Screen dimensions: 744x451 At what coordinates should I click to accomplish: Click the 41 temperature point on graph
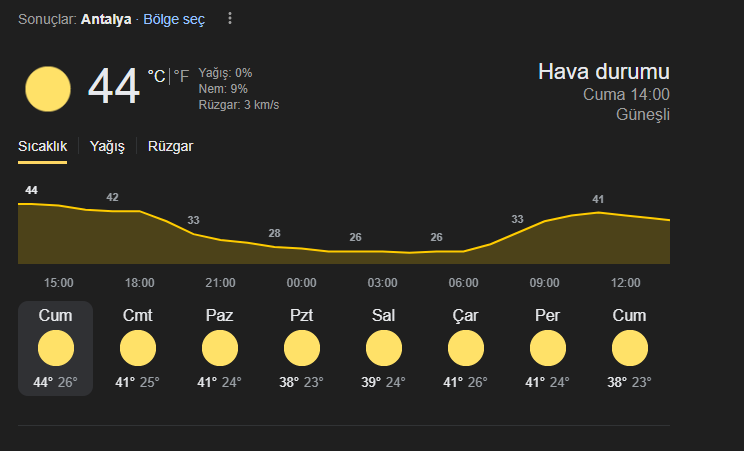[598, 199]
